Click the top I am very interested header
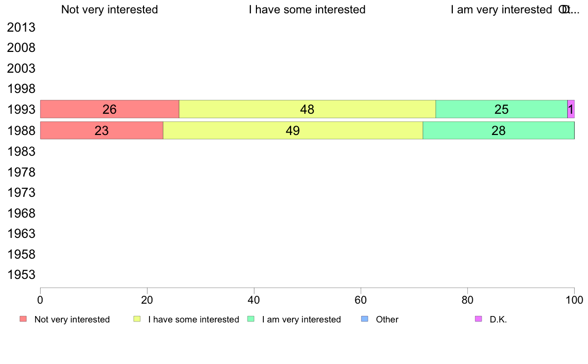Viewport: 588px width, 364px height. tap(501, 9)
